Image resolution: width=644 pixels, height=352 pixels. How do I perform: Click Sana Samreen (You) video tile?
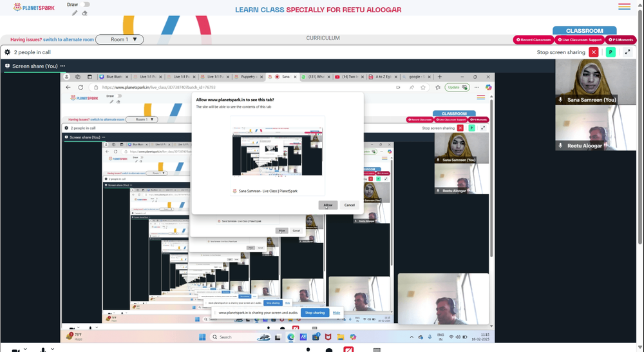(596, 82)
